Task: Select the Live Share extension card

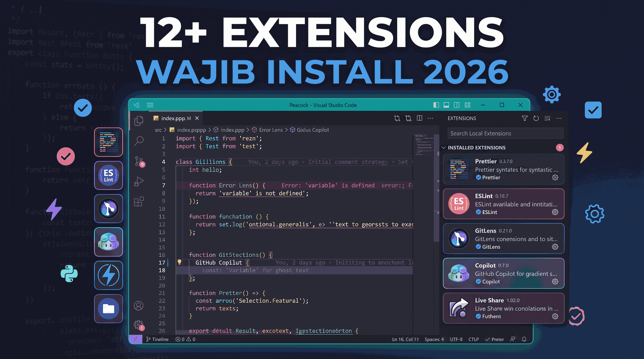Action: [x=504, y=308]
